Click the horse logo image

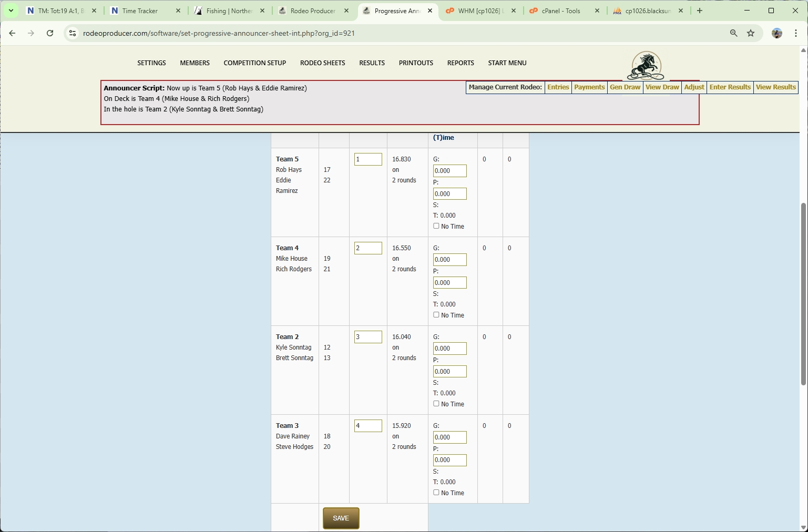646,65
